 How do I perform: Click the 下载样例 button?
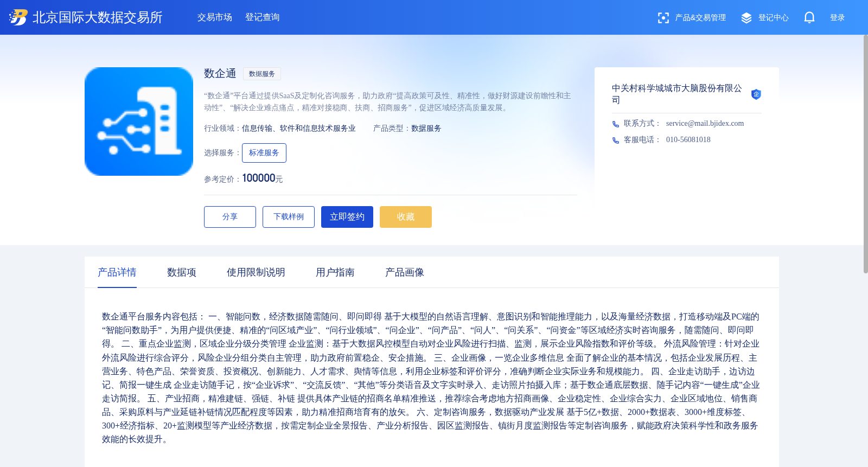click(289, 217)
